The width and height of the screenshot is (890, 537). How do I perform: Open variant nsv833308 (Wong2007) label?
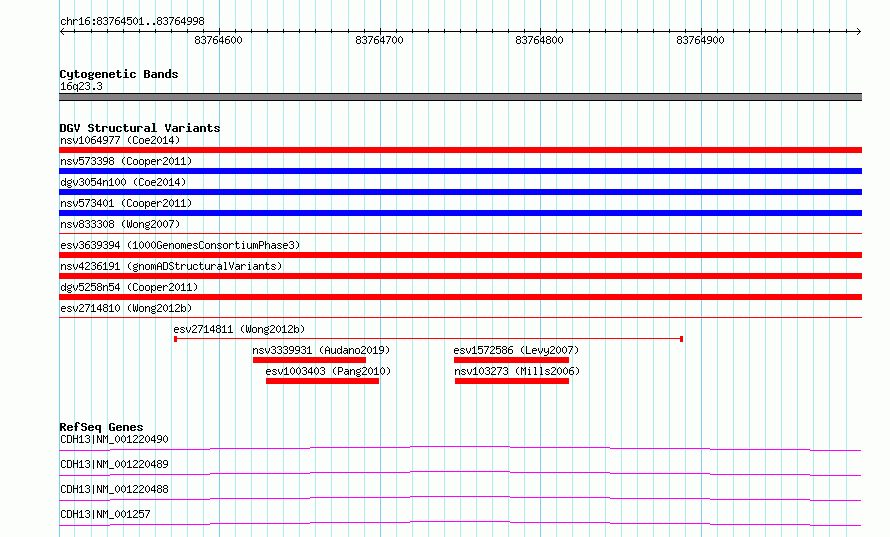(x=120, y=224)
